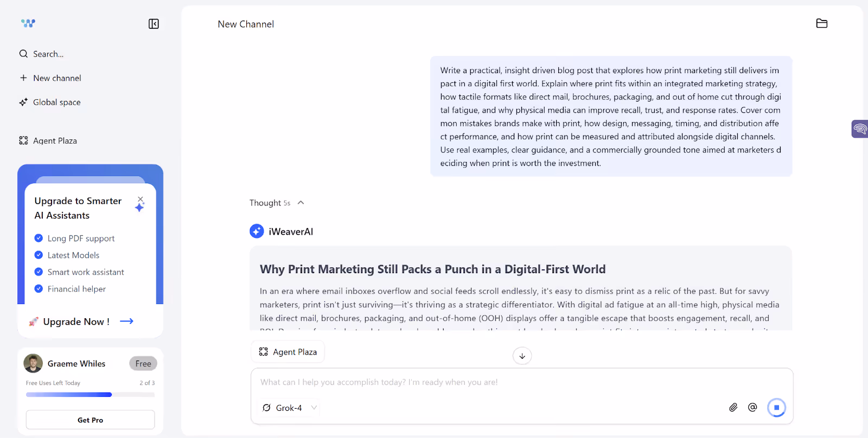Collapse the sidebar with the panel icon
Image resolution: width=868 pixels, height=438 pixels.
coord(154,24)
